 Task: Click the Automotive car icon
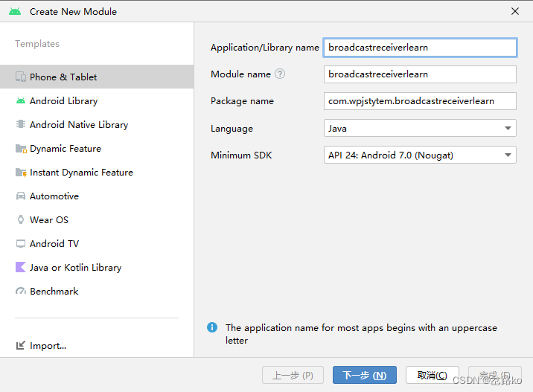[x=21, y=196]
